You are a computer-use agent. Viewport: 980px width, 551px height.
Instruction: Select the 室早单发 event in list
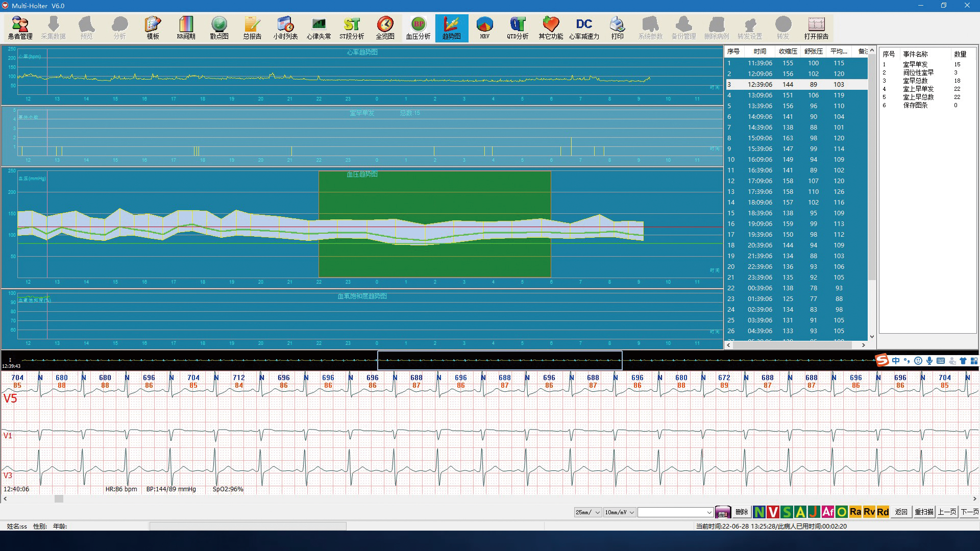915,64
